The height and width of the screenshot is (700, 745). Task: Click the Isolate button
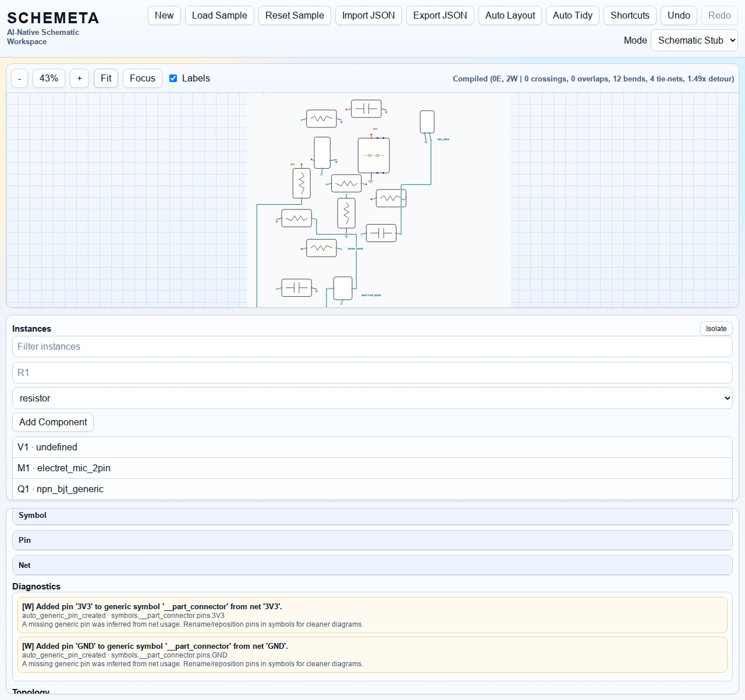[716, 329]
